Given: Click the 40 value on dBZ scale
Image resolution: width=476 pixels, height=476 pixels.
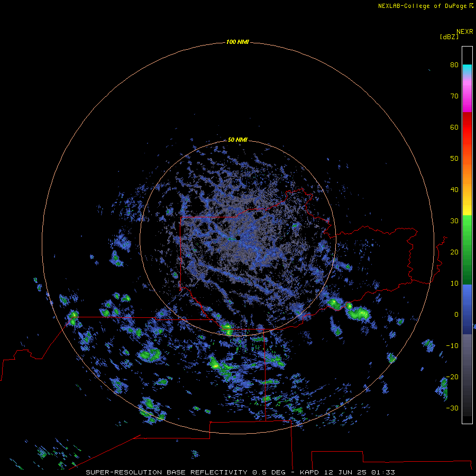Looking at the screenshot, I should point(454,189).
